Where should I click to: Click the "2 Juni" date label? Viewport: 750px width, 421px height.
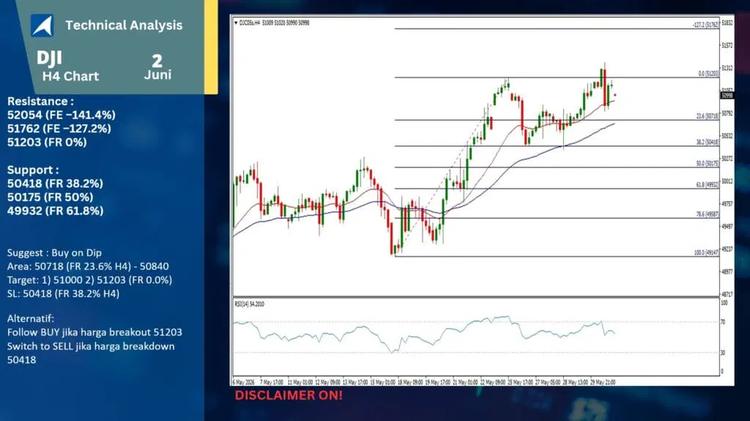point(157,67)
